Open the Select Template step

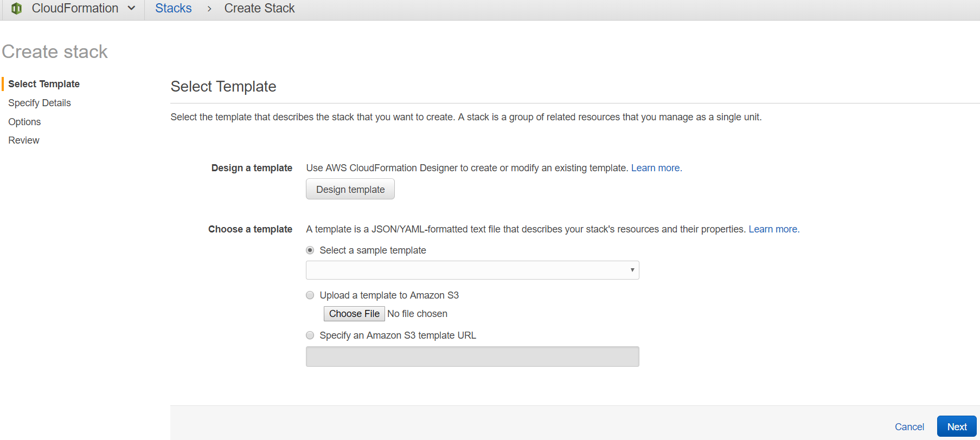(x=44, y=84)
